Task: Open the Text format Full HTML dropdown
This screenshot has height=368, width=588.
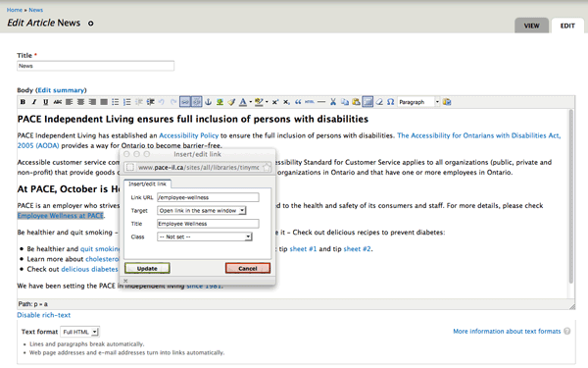Action: click(80, 332)
